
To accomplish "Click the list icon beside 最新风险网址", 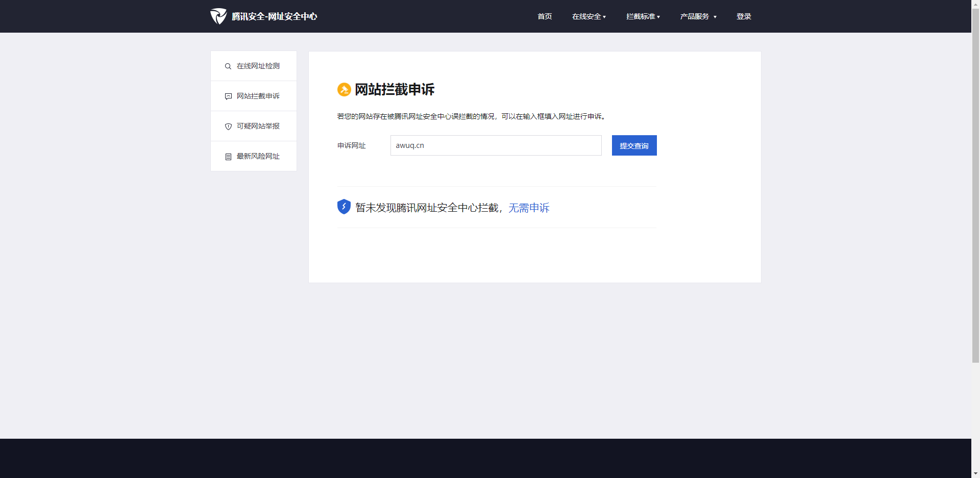I will click(228, 157).
